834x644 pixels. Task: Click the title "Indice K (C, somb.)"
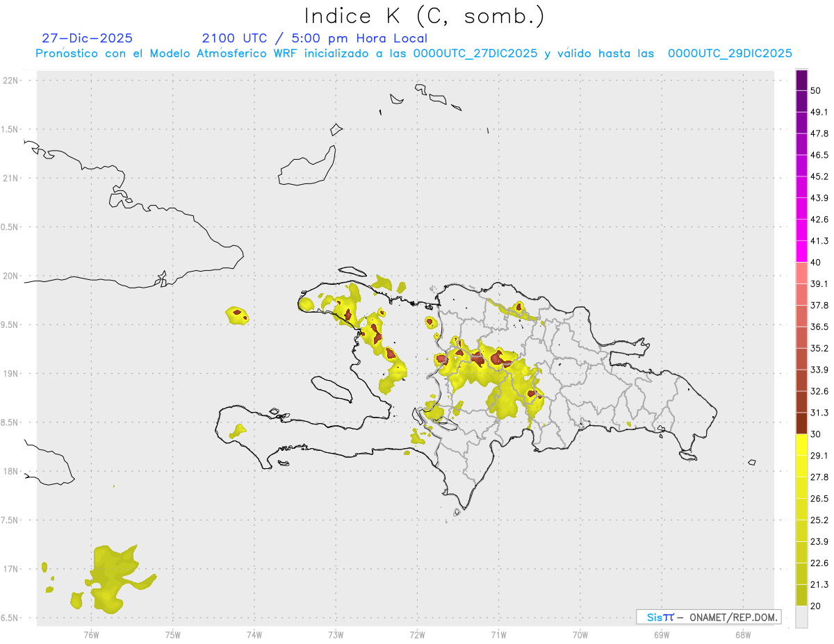pyautogui.click(x=425, y=16)
